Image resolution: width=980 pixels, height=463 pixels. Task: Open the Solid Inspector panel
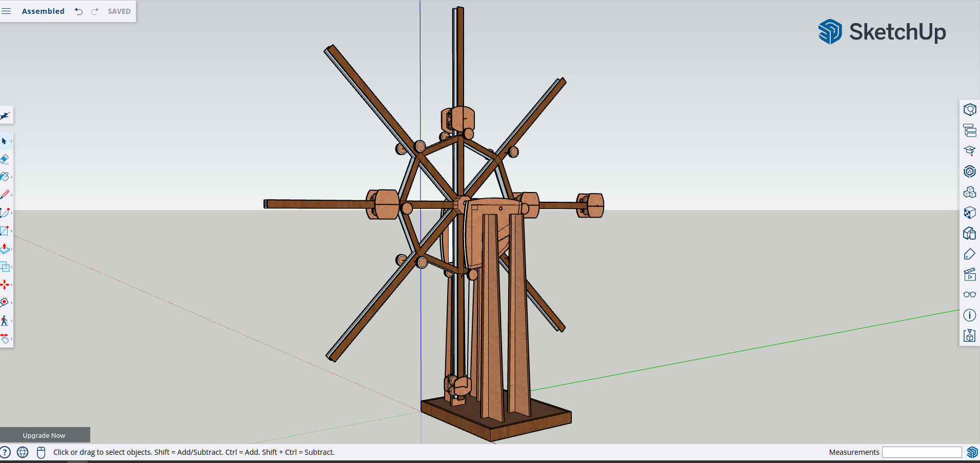[x=969, y=336]
